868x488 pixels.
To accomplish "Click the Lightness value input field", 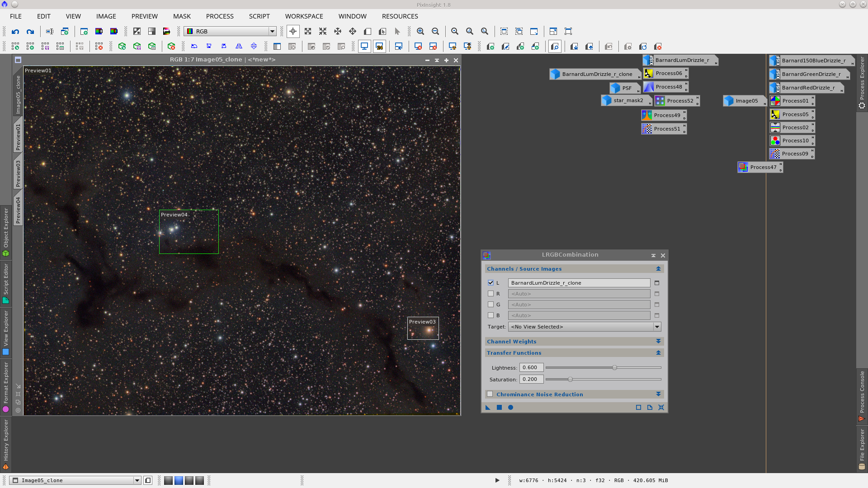I will click(x=531, y=368).
